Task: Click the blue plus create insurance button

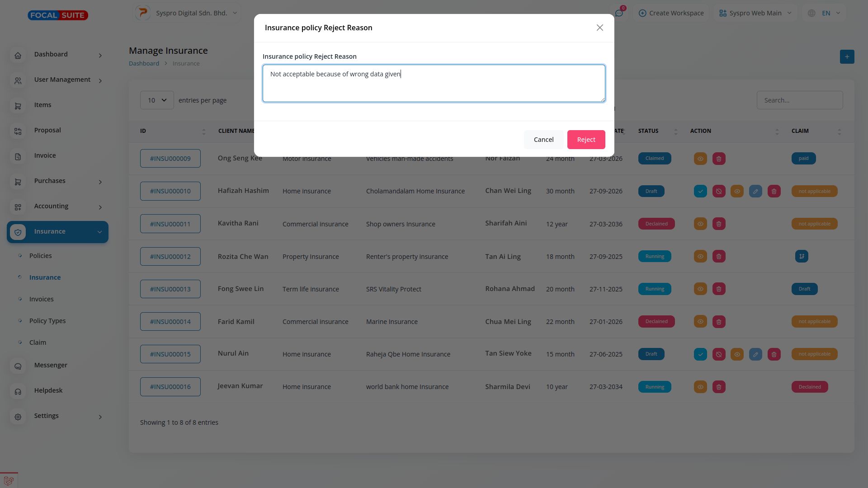Action: (847, 57)
